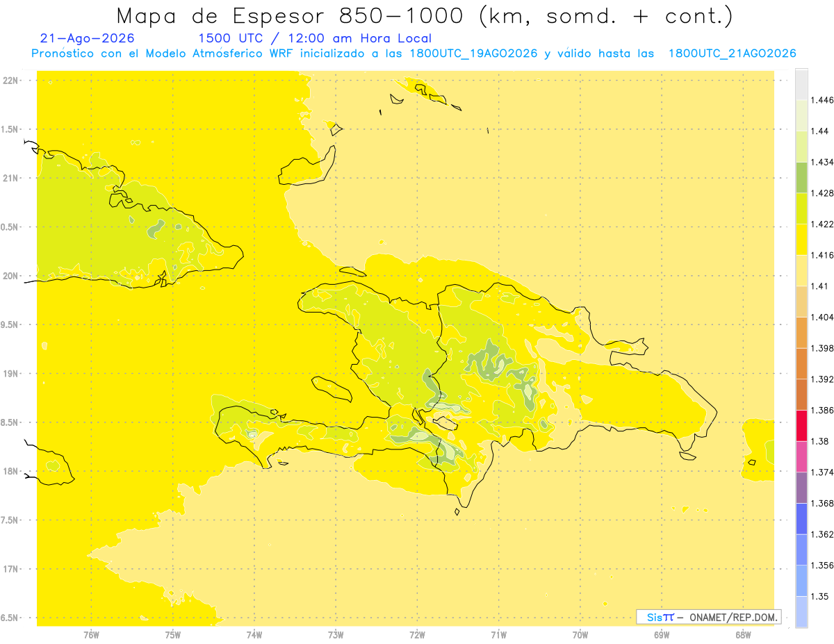Click the legend value '1.356'

tap(822, 565)
